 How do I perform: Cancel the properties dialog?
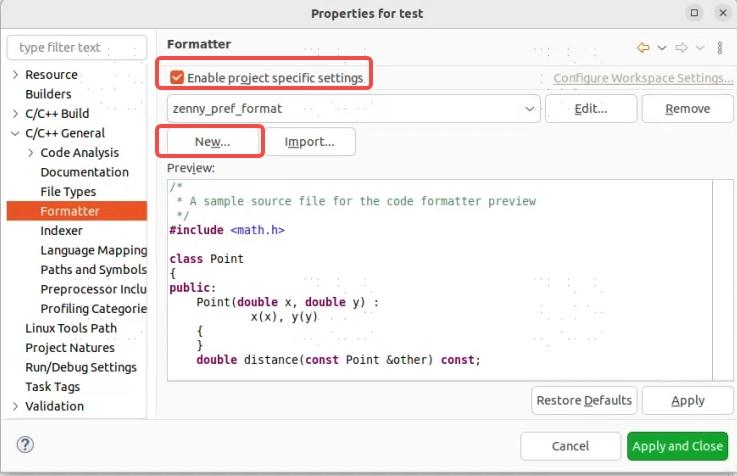coord(570,446)
